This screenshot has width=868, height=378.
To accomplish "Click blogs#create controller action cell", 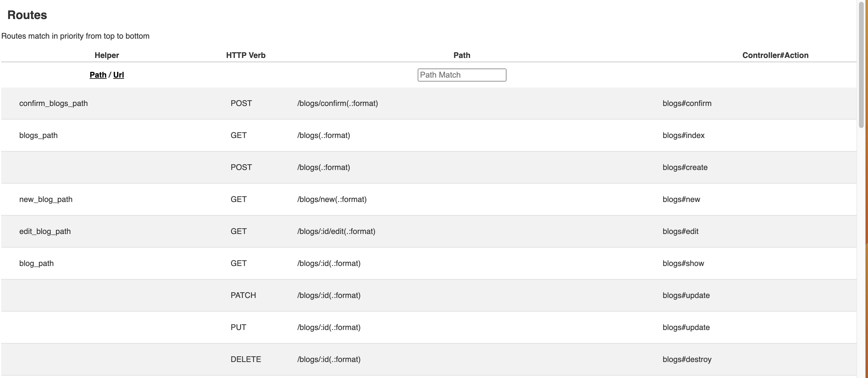I will [x=685, y=168].
